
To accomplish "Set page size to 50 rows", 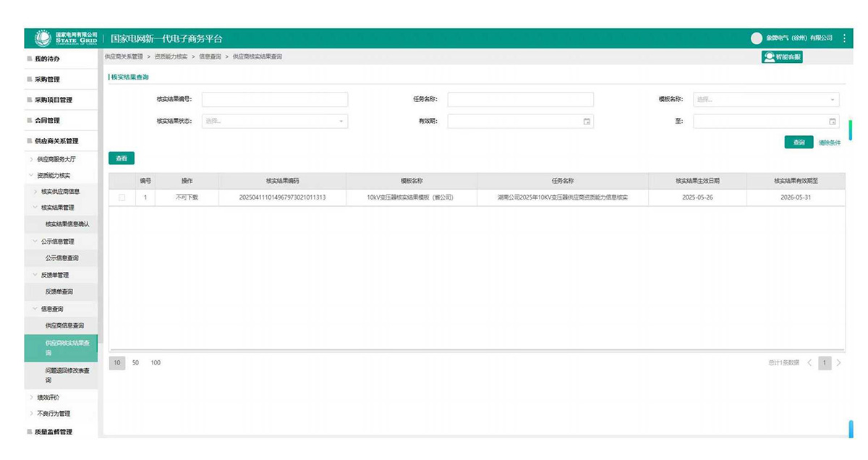I will coord(135,362).
